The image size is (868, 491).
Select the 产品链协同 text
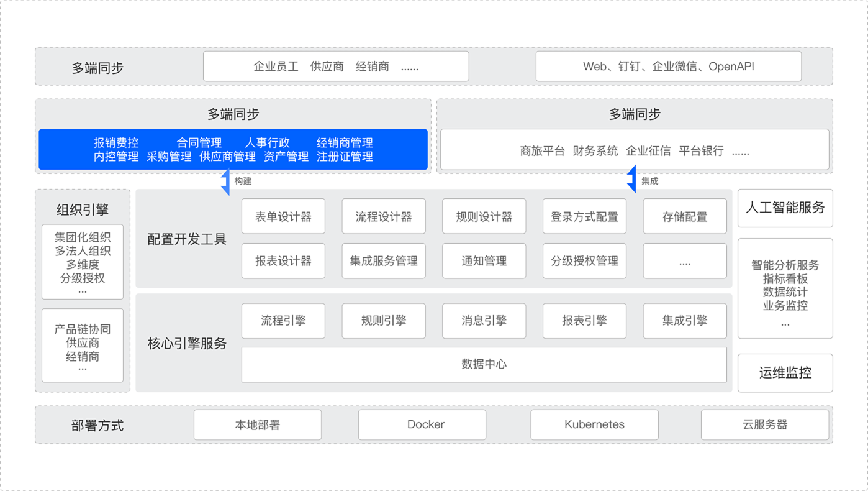(83, 329)
